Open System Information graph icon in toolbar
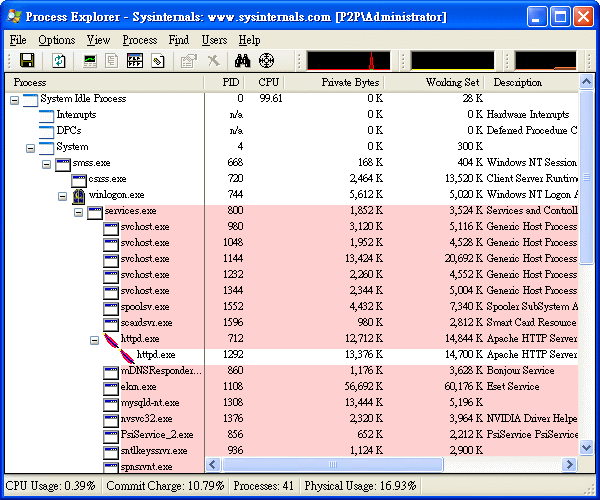Image resolution: width=600 pixels, height=500 pixels. pyautogui.click(x=90, y=61)
